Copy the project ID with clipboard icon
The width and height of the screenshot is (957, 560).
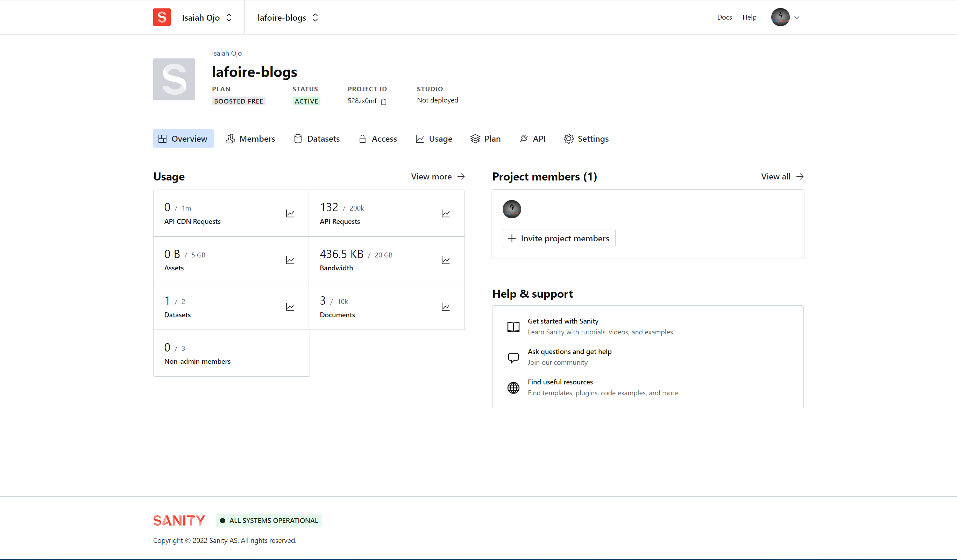pyautogui.click(x=384, y=101)
